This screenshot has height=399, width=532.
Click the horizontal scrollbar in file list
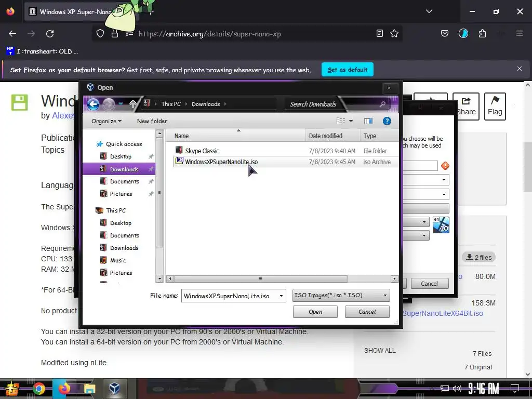click(260, 279)
